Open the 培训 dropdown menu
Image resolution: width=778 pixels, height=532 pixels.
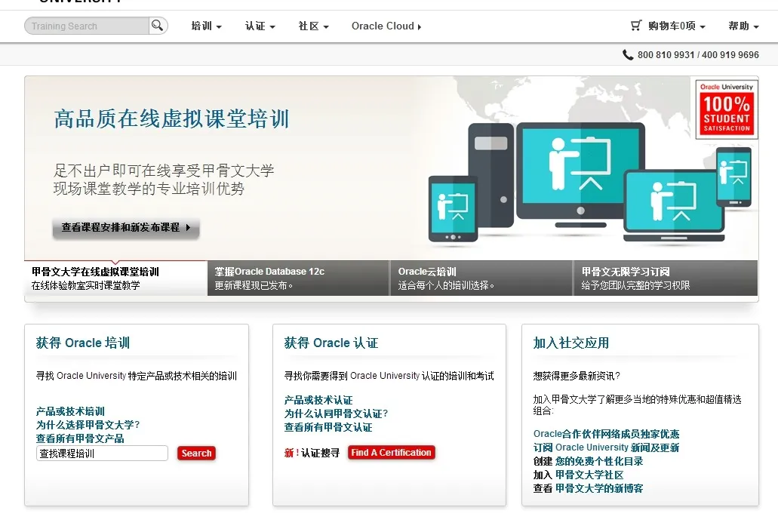point(206,26)
